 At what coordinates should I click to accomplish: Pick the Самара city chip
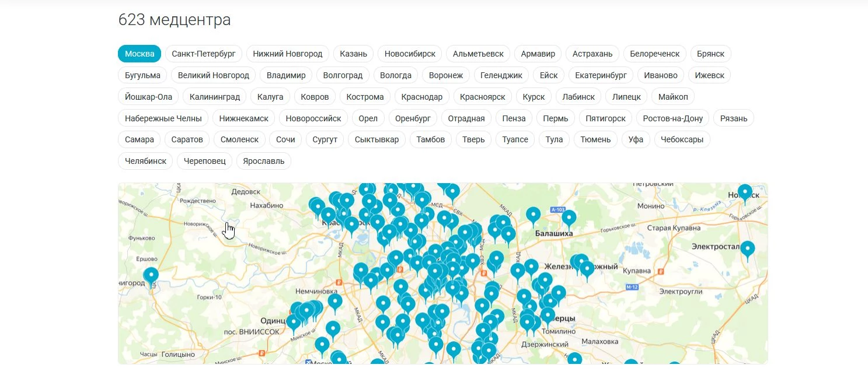[x=140, y=140]
